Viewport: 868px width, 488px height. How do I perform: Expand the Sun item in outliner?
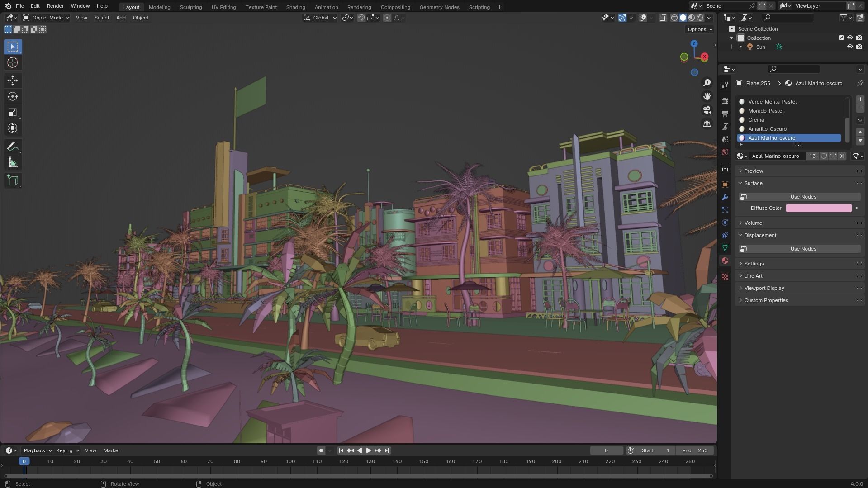[x=741, y=47]
